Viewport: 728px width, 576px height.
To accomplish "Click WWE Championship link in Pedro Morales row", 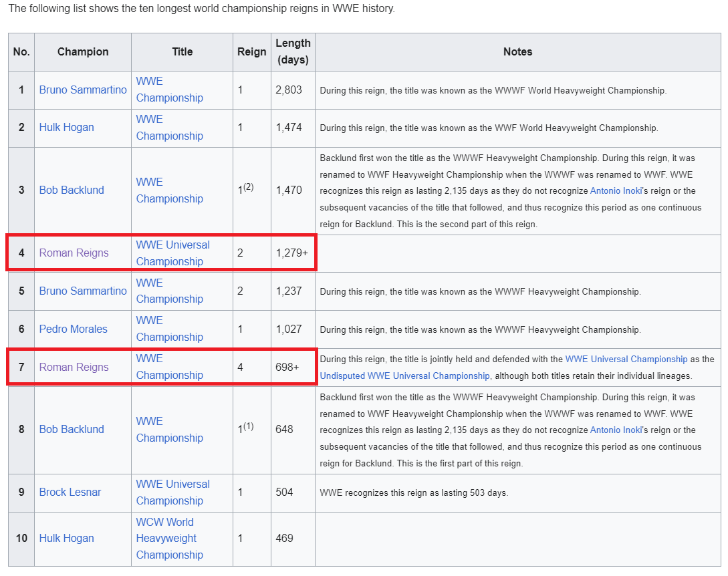I will tap(169, 329).
